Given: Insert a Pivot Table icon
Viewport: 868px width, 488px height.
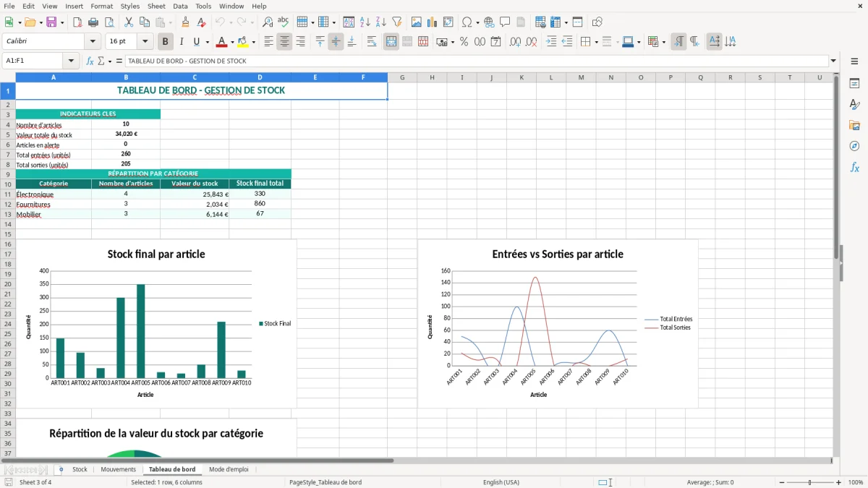Looking at the screenshot, I should 448,22.
